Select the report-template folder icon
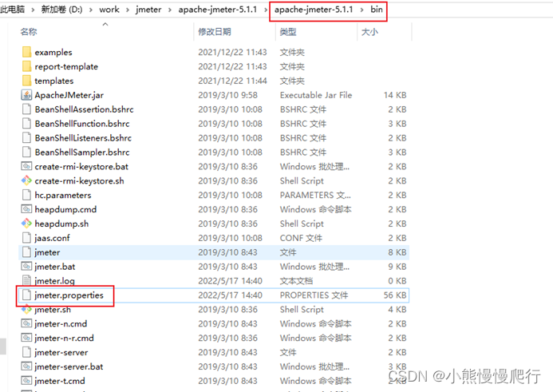Image resolution: width=553 pixels, height=392 pixels. click(x=26, y=66)
